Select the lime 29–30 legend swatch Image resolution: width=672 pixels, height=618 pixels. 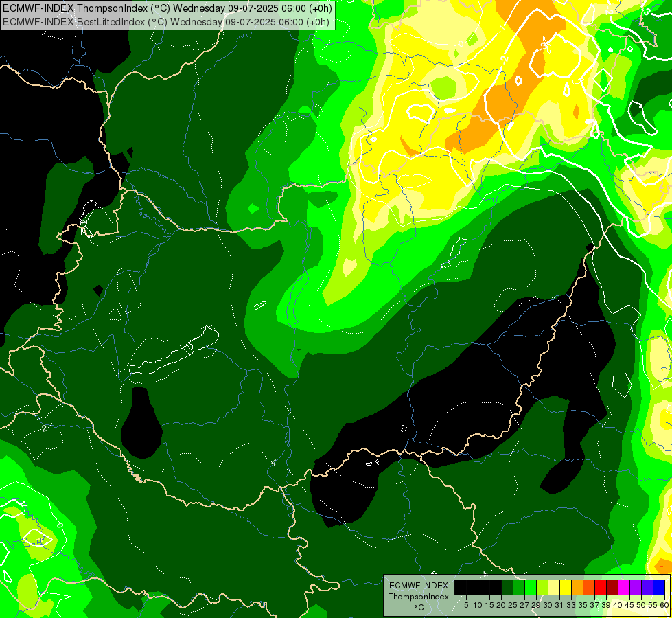tap(542, 587)
